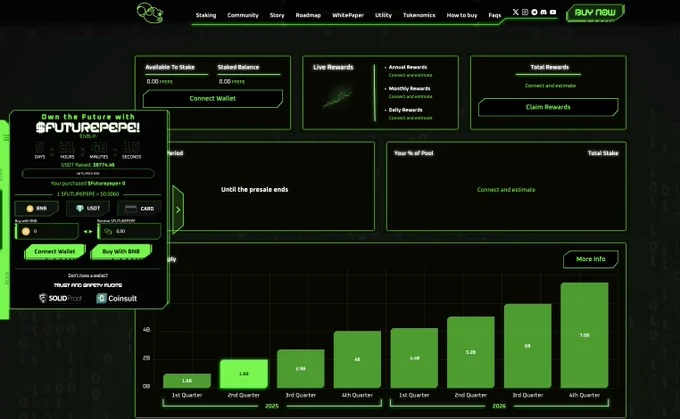Click the 'Available To Stake' label

tap(170, 67)
